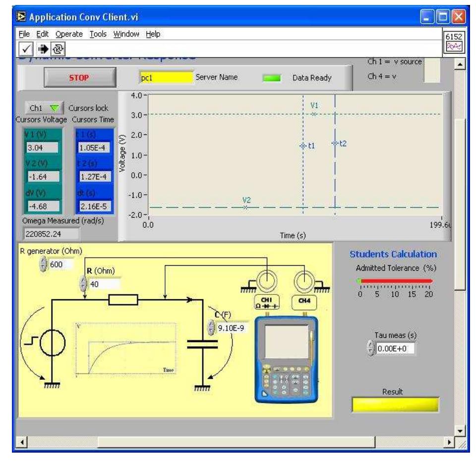476x468 pixels.
Task: Click the R generator field showing 600
Action: pos(61,264)
